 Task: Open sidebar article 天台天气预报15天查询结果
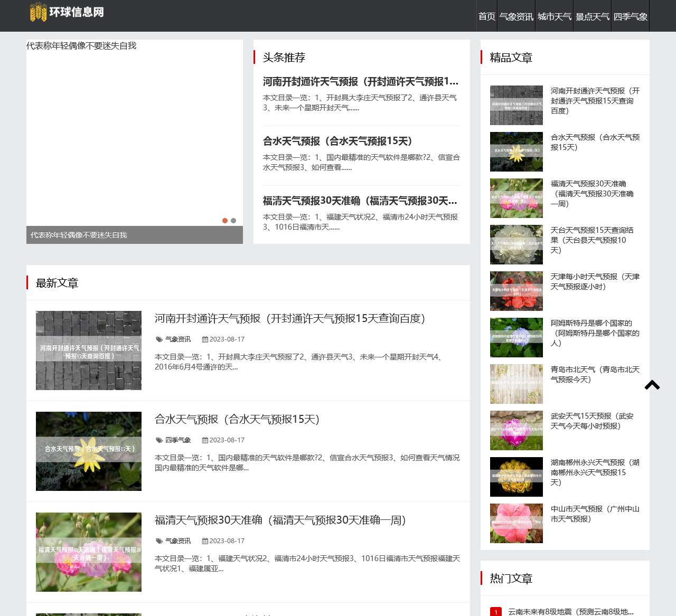click(x=592, y=240)
